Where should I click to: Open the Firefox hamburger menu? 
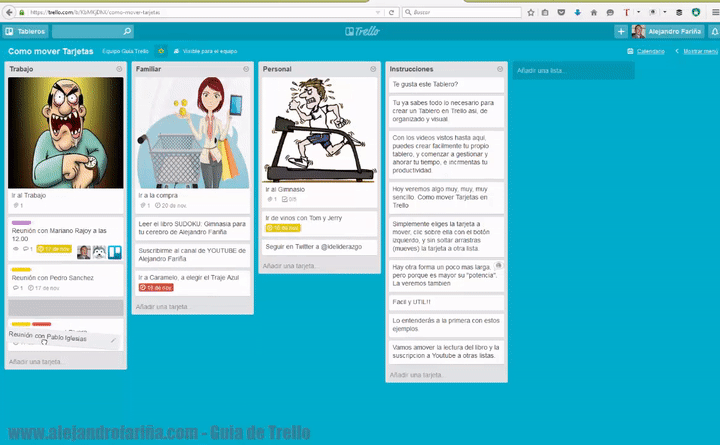(x=715, y=12)
